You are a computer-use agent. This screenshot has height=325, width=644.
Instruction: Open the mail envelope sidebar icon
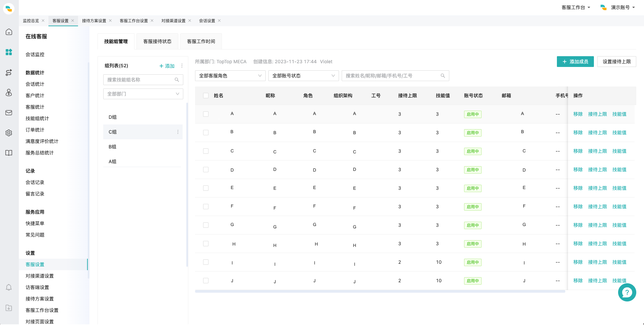tap(9, 113)
